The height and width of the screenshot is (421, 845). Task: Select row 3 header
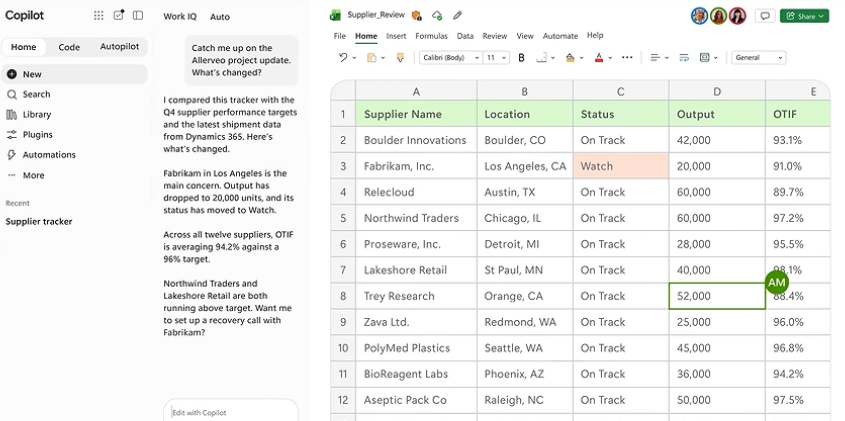coord(343,166)
